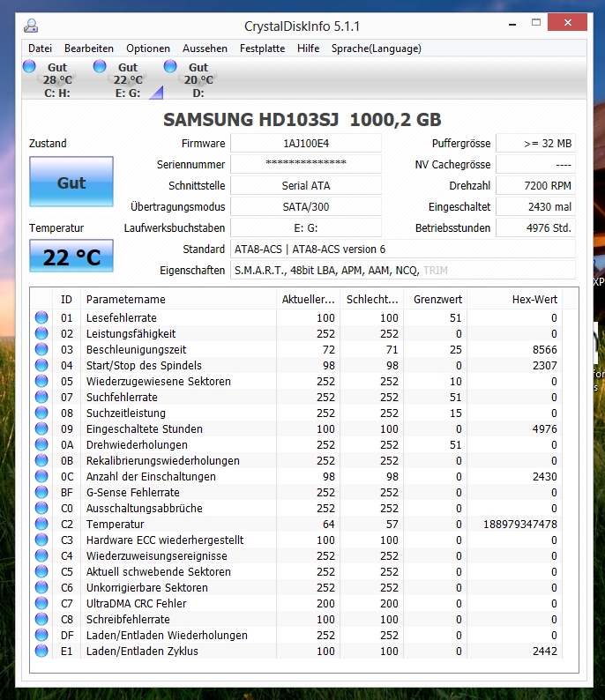Open the Aussehen menu

point(205,48)
